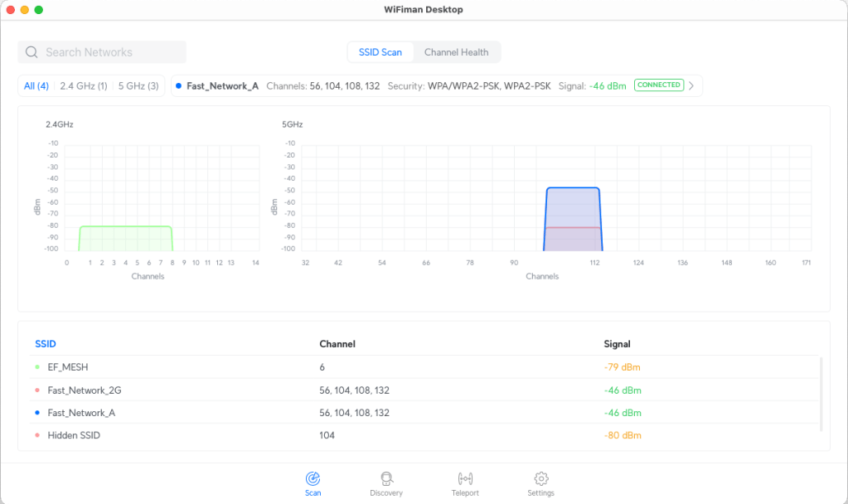Open the Settings gear icon

point(540,479)
